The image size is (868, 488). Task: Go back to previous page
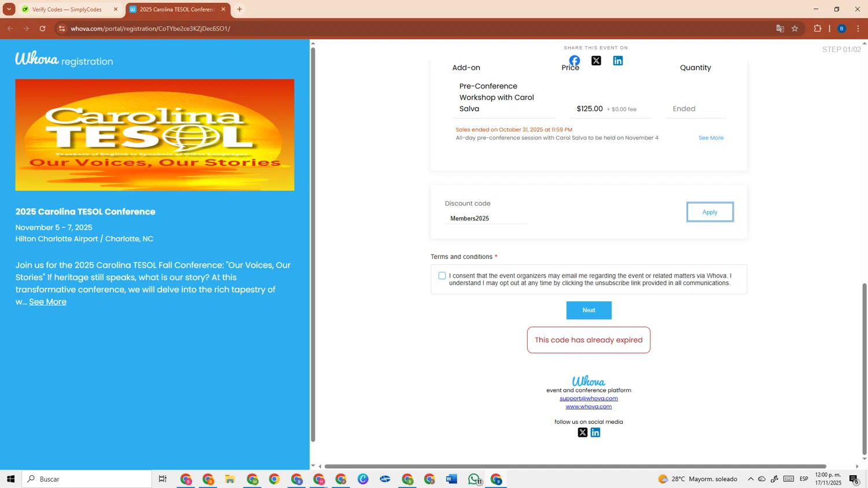coord(10,28)
